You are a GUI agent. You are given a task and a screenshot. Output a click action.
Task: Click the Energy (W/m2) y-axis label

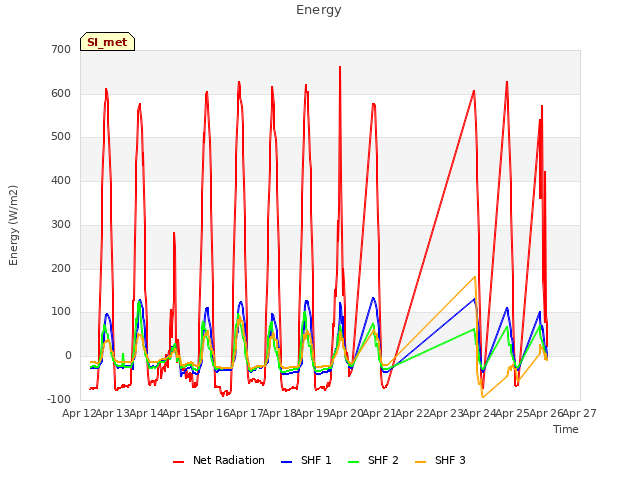13,225
